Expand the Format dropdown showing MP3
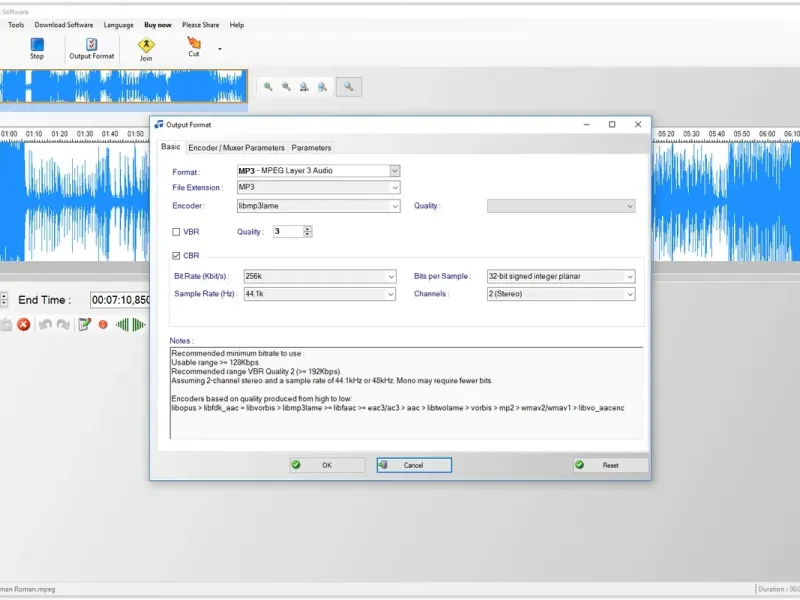Image resolution: width=800 pixels, height=600 pixels. [395, 171]
